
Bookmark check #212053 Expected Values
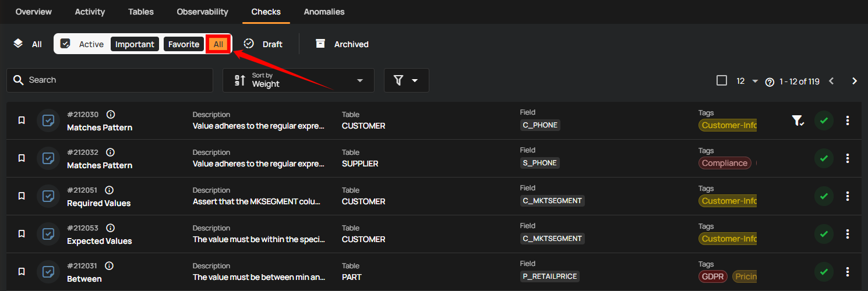[22, 234]
